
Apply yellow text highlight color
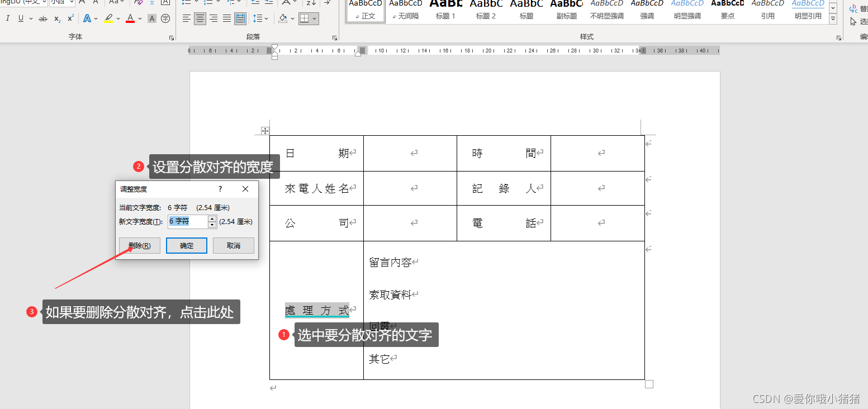pos(108,19)
